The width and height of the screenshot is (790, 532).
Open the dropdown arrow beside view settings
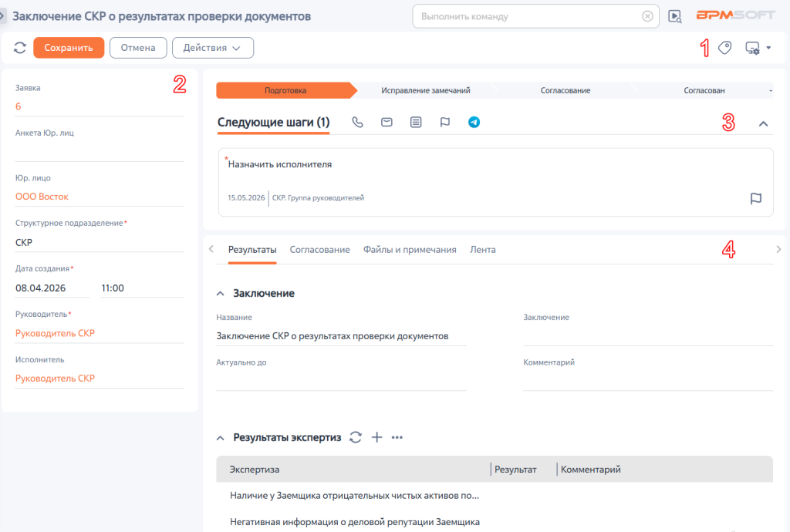click(x=768, y=48)
